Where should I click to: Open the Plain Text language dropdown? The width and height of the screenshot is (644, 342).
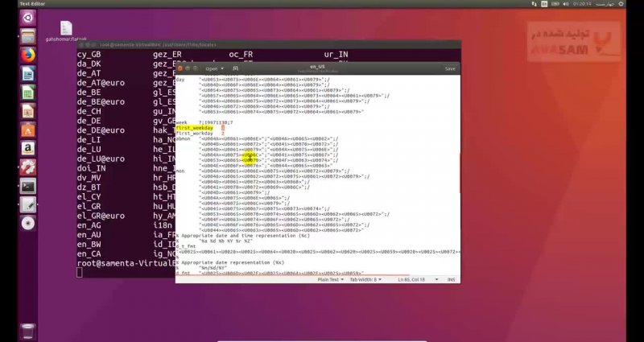tap(331, 279)
